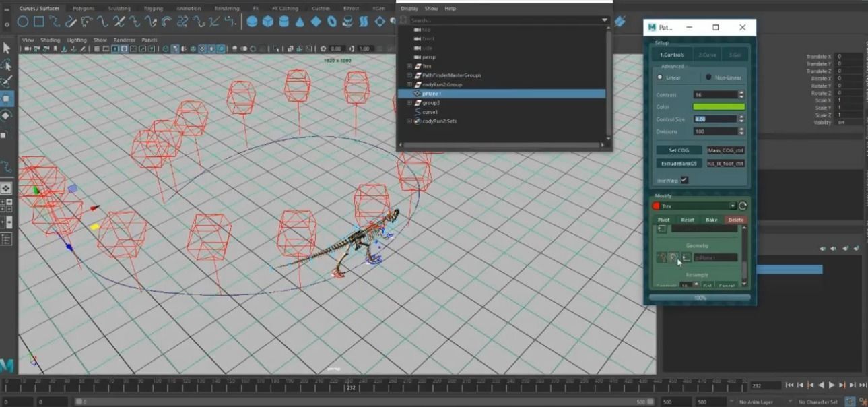The width and height of the screenshot is (868, 407).
Task: Click the ExcludeBank(2) button
Action: click(679, 163)
